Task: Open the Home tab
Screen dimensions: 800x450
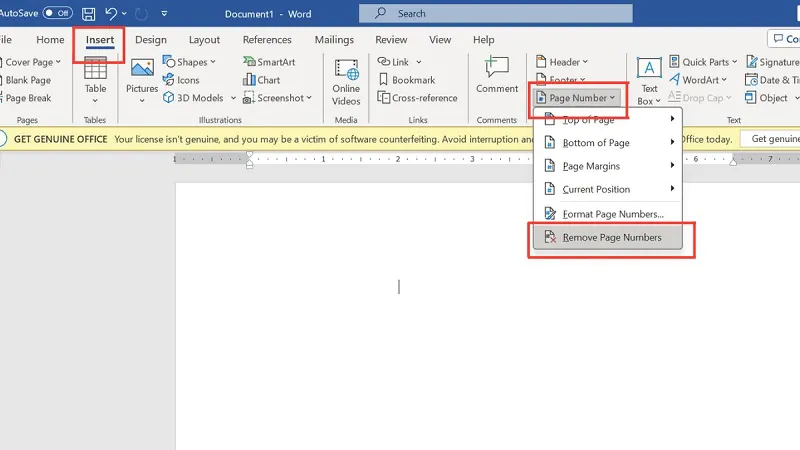Action: point(50,40)
